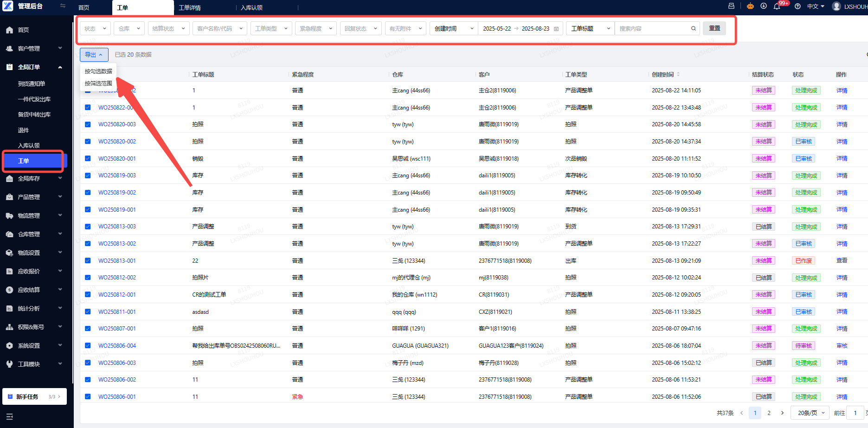Open the 中文 language dropdown

(816, 6)
